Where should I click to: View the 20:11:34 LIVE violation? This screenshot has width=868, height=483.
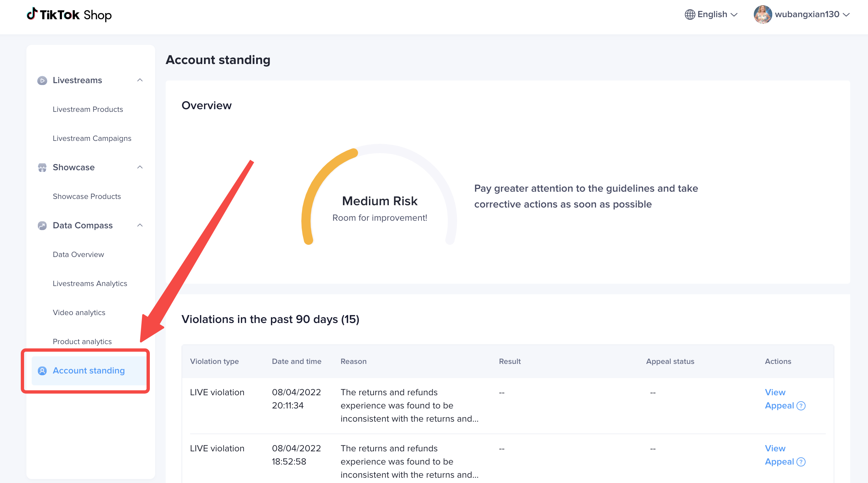click(x=775, y=392)
